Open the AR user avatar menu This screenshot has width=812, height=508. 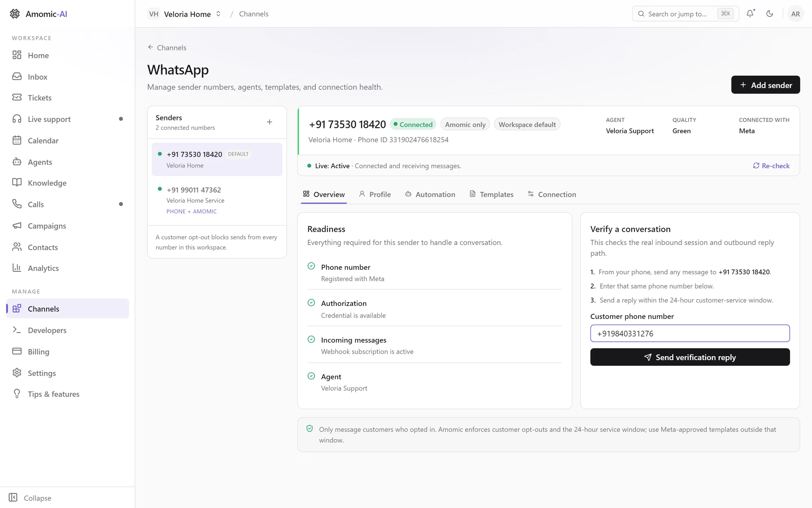point(795,14)
